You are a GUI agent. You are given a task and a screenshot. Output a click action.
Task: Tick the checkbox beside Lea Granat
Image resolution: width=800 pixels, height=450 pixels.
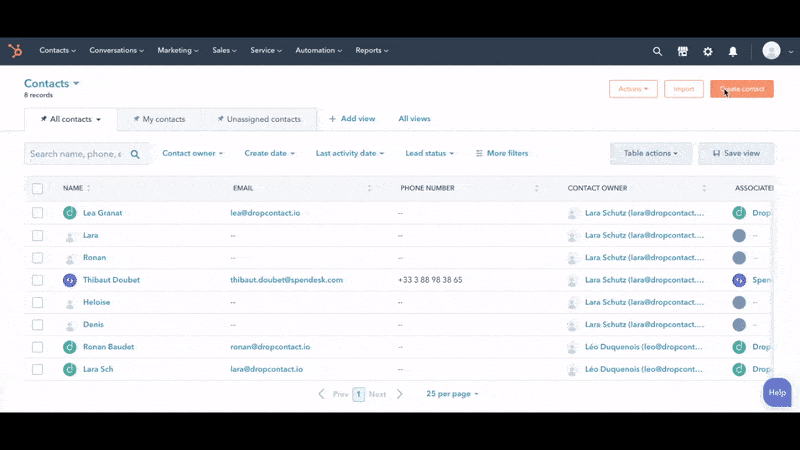coord(37,213)
